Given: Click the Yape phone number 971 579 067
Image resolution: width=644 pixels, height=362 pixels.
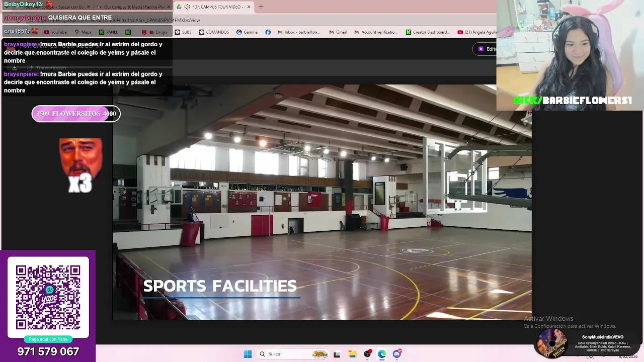Looking at the screenshot, I should 48,351.
